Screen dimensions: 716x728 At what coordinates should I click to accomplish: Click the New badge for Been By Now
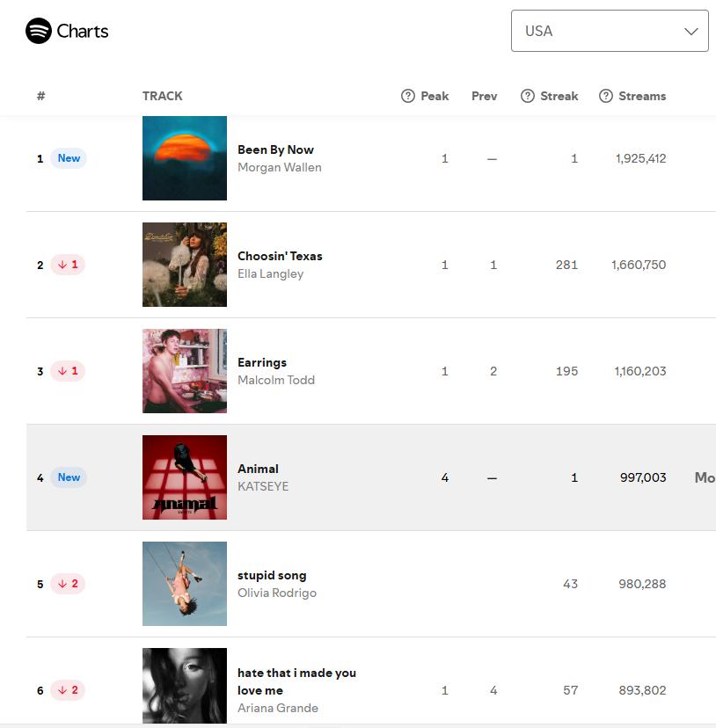coord(69,158)
